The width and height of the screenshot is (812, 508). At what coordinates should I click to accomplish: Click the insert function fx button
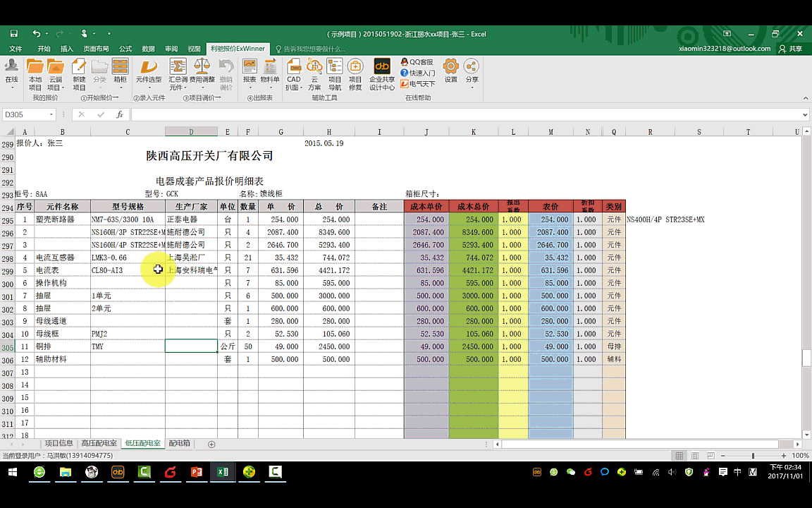click(x=120, y=114)
